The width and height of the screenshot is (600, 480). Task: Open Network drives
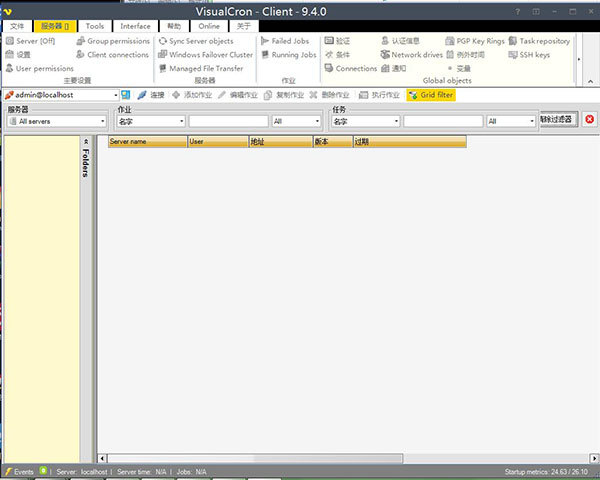coord(412,54)
